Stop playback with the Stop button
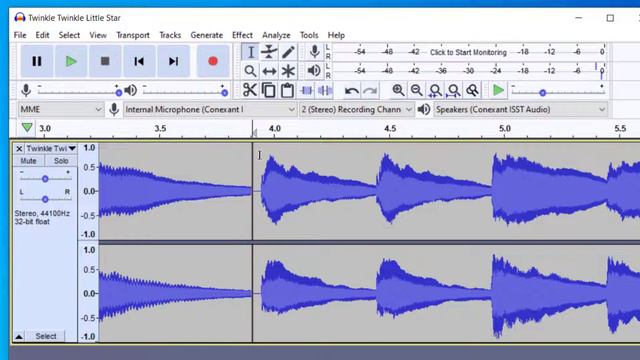The image size is (640, 360). [105, 61]
